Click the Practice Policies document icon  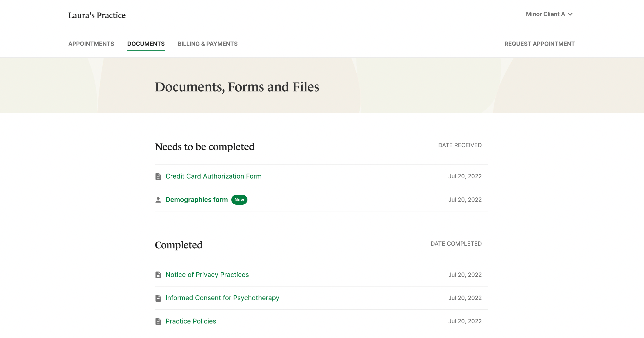pyautogui.click(x=158, y=321)
